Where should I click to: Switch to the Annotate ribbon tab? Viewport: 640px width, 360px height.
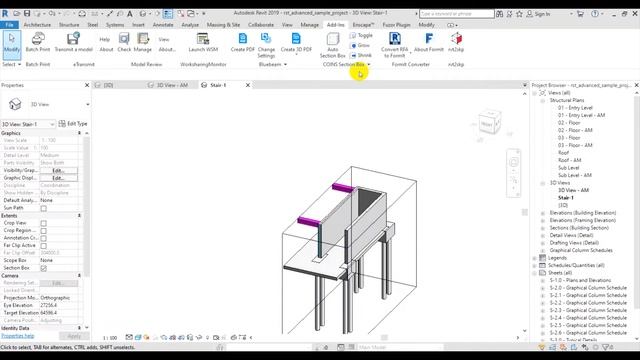point(163,25)
